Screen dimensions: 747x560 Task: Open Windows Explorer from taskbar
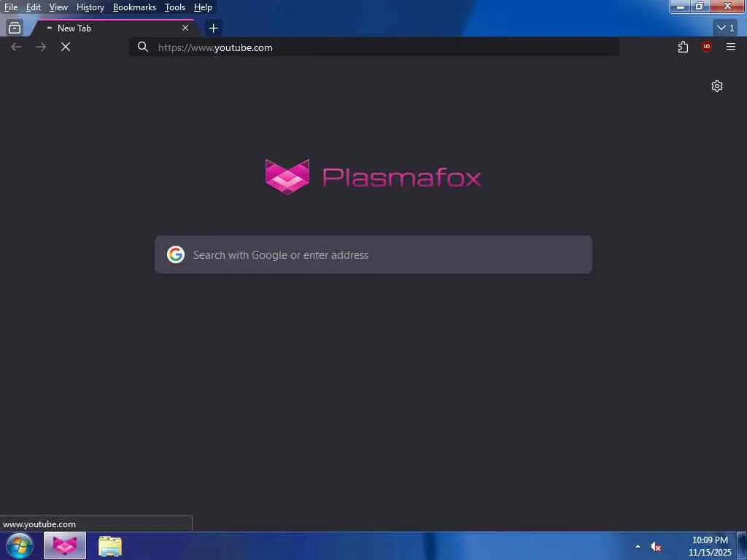(110, 546)
